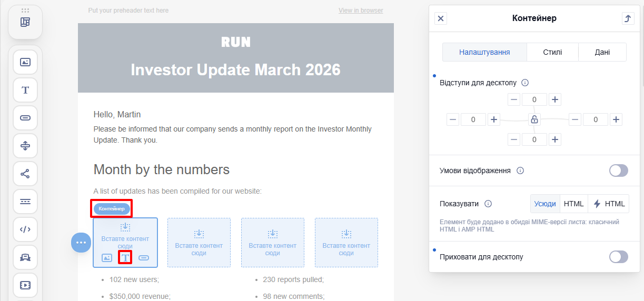Insert image via the selected container's image icon
The width and height of the screenshot is (644, 301).
coord(107,258)
